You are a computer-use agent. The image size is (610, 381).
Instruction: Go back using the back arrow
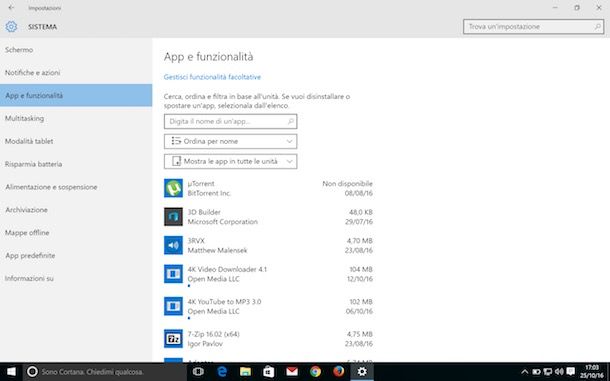click(x=11, y=7)
